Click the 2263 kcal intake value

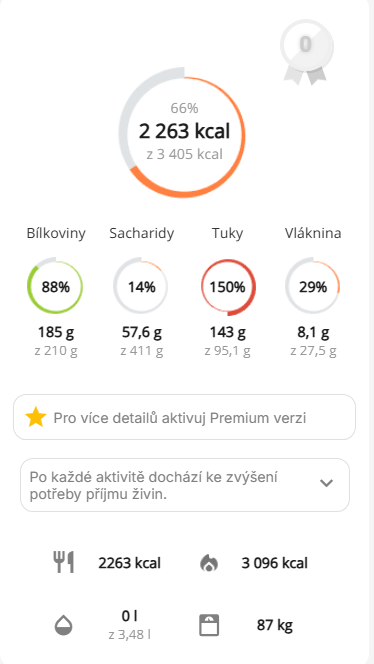[x=130, y=563]
